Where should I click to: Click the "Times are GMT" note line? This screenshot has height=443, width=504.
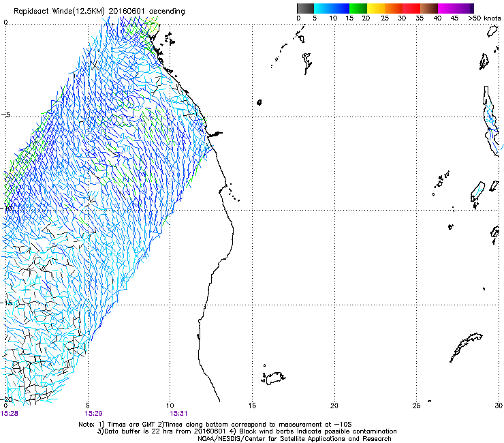[x=215, y=425]
